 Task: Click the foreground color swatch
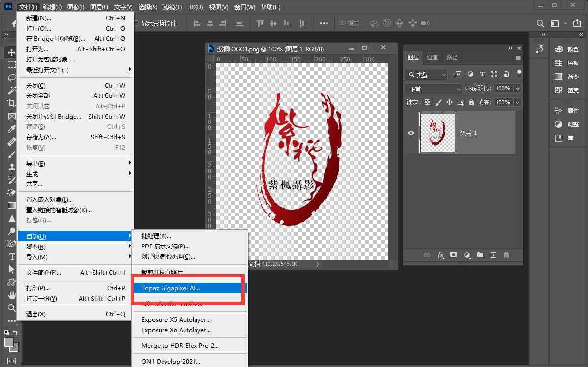[9, 342]
